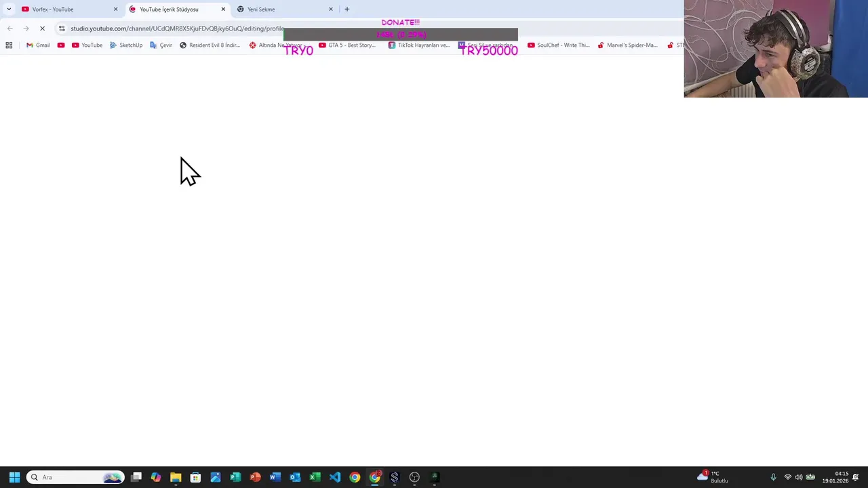Open File Explorer from the taskbar

176,477
